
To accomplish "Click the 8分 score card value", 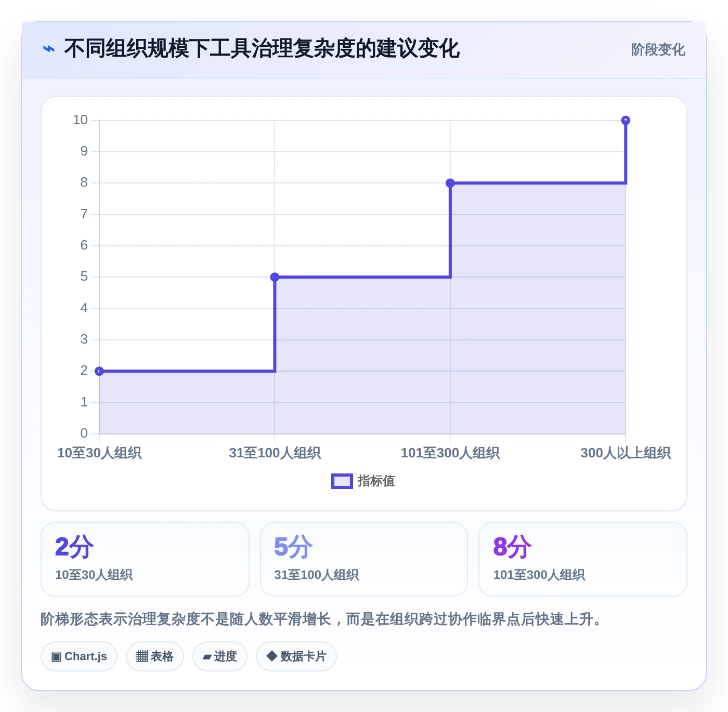I will pos(512,547).
